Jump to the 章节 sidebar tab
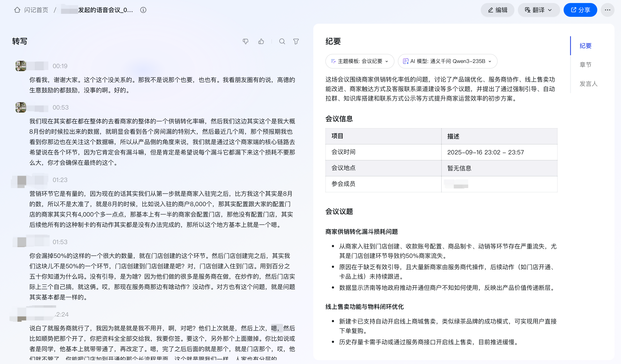This screenshot has height=364, width=621. point(585,64)
